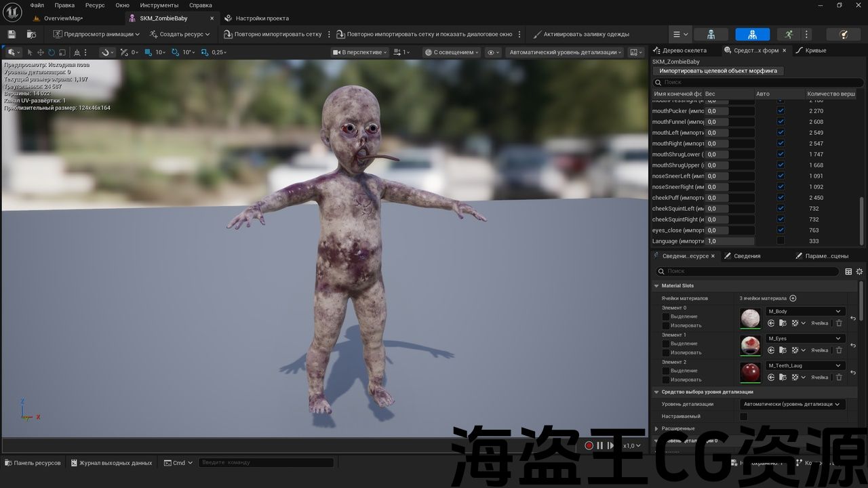The image size is (868, 488).
Task: Click the Language morph weight slider field
Action: 730,241
